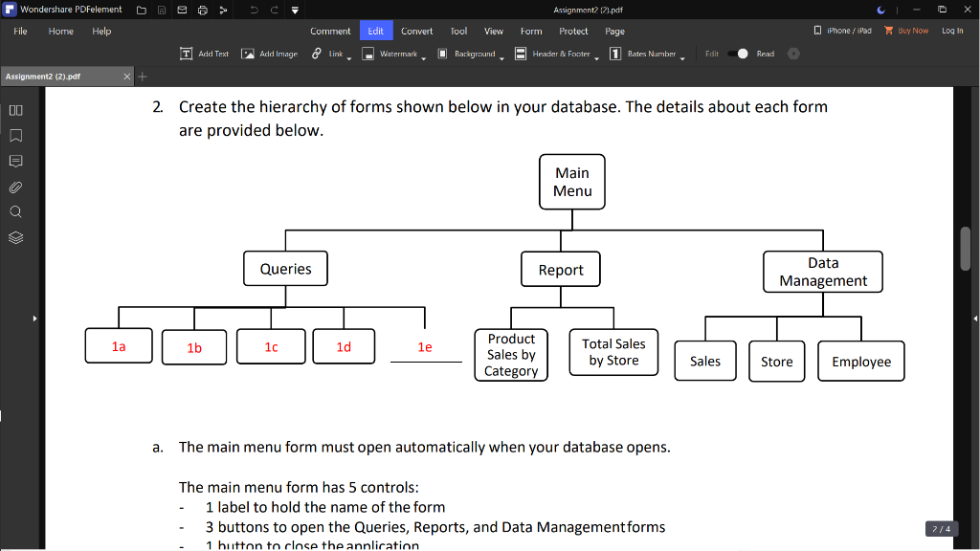
Task: Click the Add Text button
Action: click(x=205, y=54)
